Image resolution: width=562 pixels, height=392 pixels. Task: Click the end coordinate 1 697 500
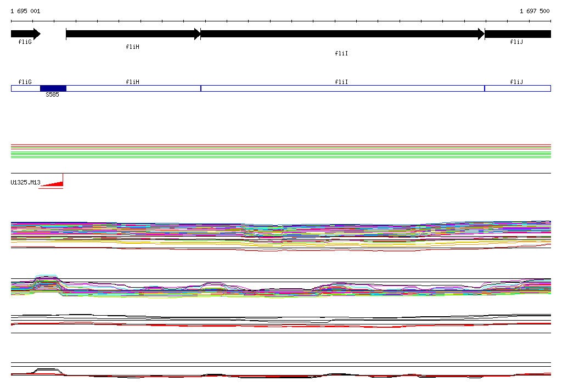click(535, 11)
